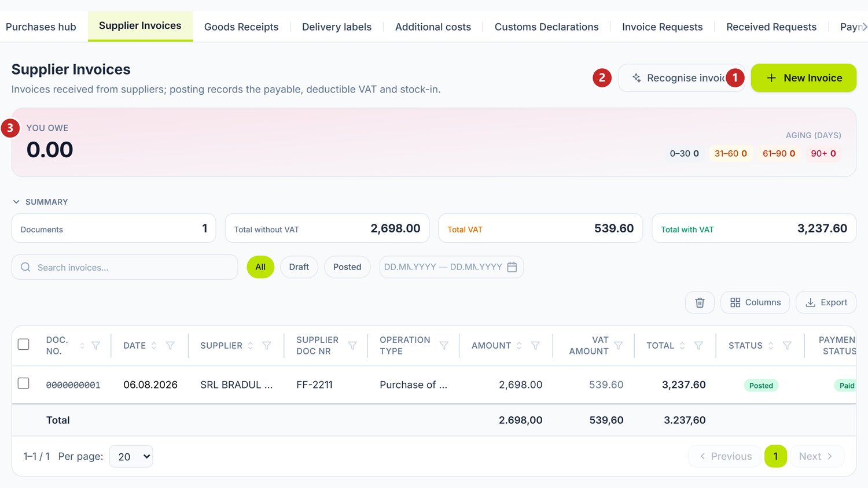Click the filter icon for Doc. No. column
The height and width of the screenshot is (488, 868).
(96, 346)
